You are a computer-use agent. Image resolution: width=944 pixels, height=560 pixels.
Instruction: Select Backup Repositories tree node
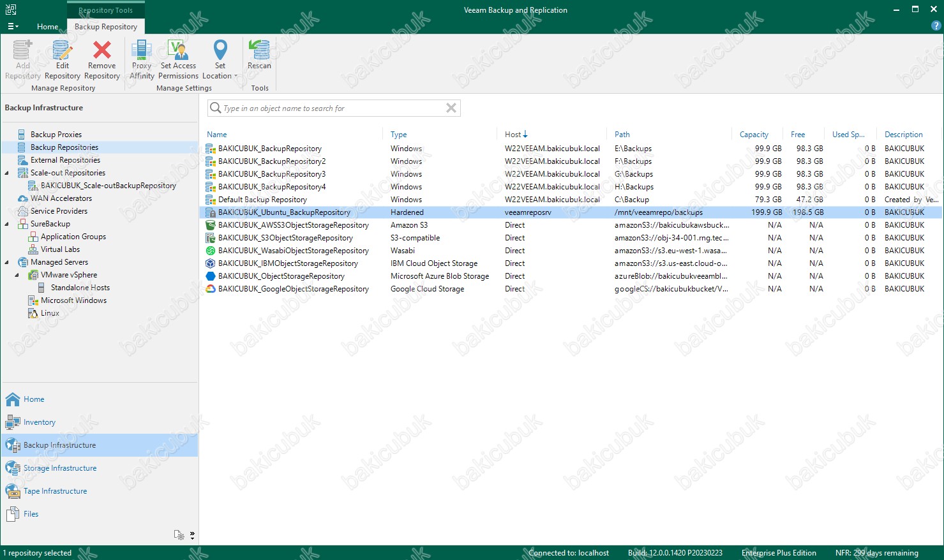point(64,147)
